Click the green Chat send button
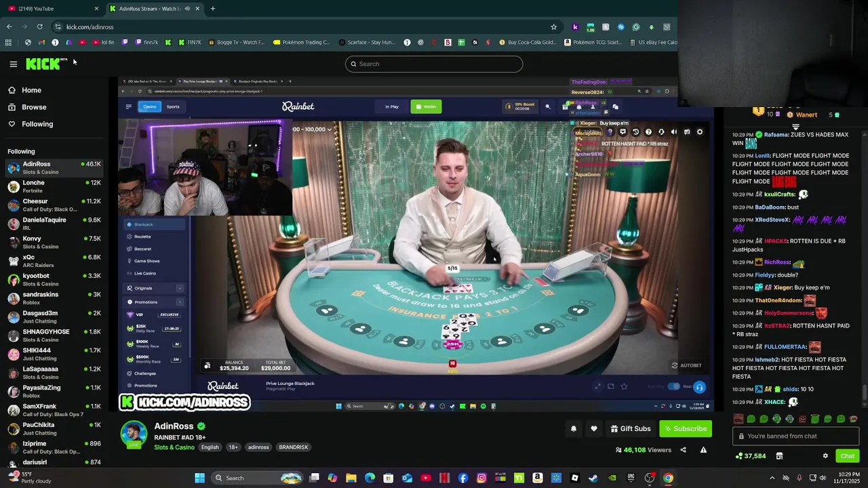This screenshot has width=868, height=488. point(847,456)
